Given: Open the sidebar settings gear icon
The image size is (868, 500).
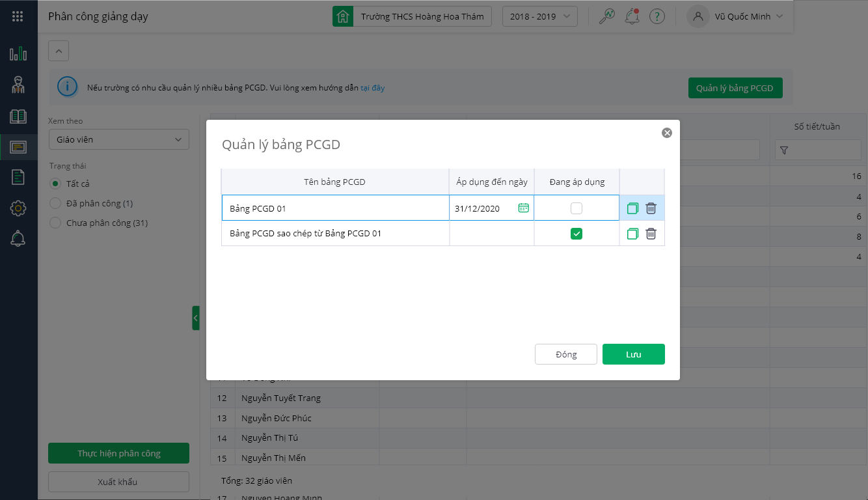Looking at the screenshot, I should (18, 208).
